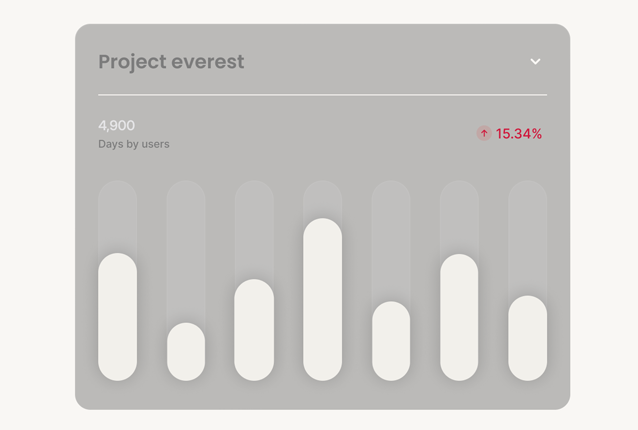The image size is (638, 430).
Task: Expand the Project everest chevron dropdown
Action: click(x=535, y=62)
